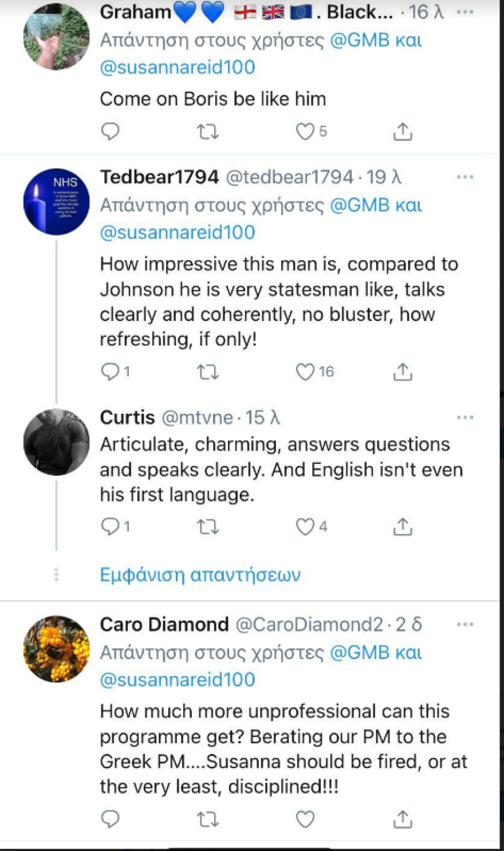This screenshot has height=851, width=504.
Task: Retweet Tedbear1794's tweet
Action: [207, 372]
